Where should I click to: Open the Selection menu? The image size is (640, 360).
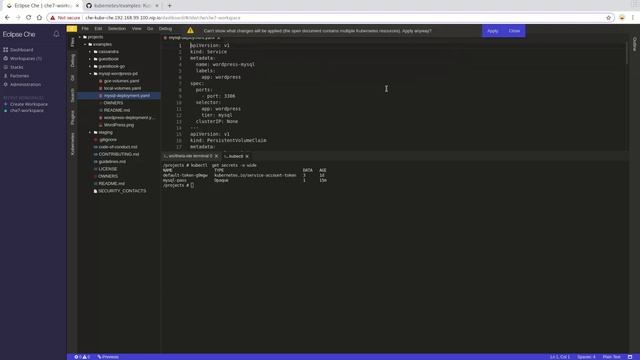117,29
